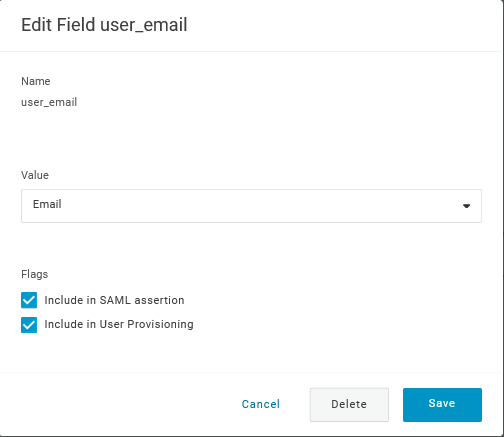The image size is (504, 437).
Task: Click the user_email name value text
Action: (x=49, y=102)
